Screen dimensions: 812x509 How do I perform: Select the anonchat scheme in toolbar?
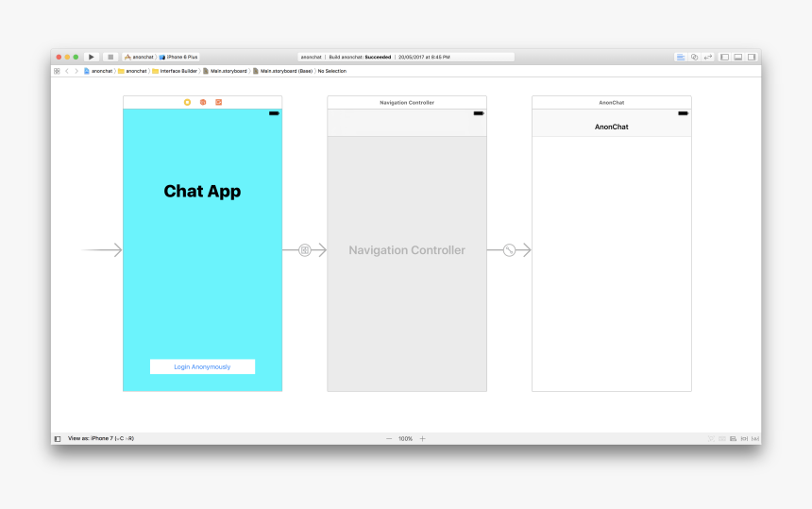pos(140,57)
